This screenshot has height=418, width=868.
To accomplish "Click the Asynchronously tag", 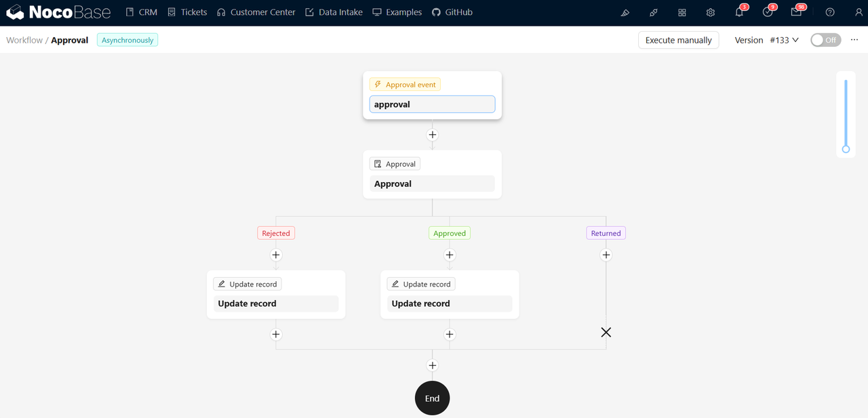I will (127, 40).
